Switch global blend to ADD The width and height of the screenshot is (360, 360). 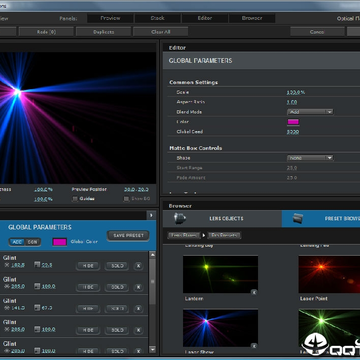17,242
